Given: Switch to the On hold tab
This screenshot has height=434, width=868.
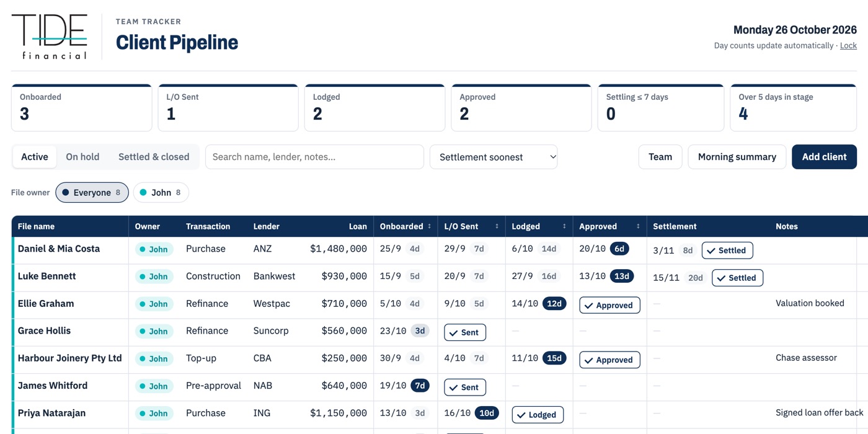Looking at the screenshot, I should click(x=82, y=157).
